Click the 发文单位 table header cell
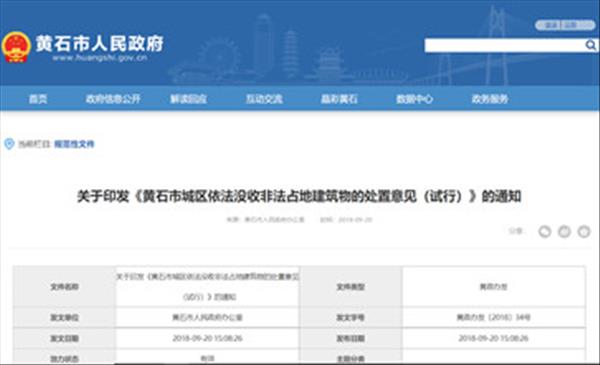 click(65, 317)
